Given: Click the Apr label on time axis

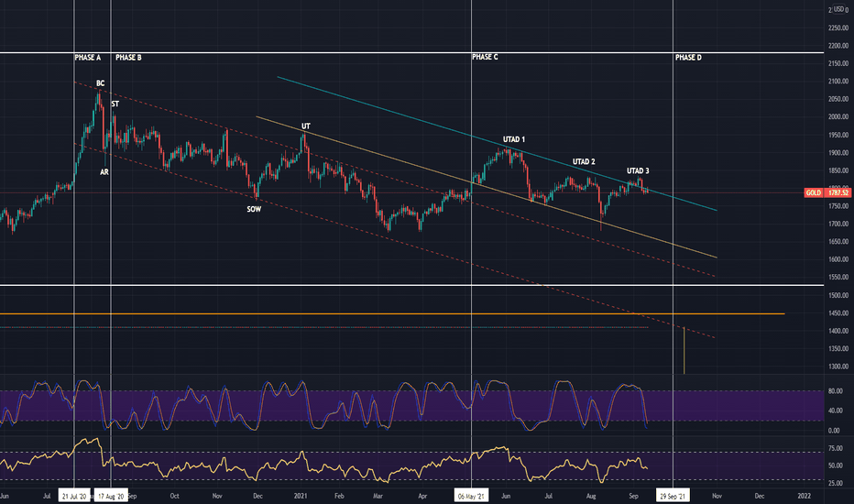Looking at the screenshot, I should [422, 496].
